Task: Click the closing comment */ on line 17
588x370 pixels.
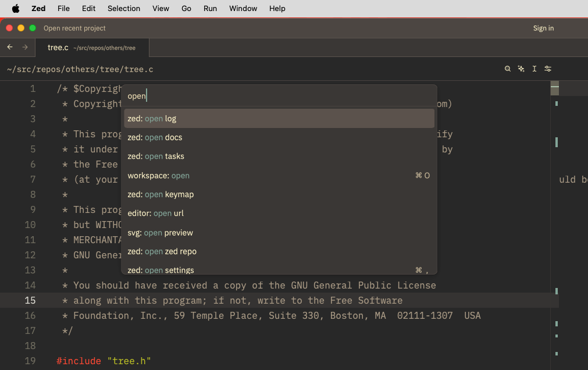Action: click(x=67, y=330)
